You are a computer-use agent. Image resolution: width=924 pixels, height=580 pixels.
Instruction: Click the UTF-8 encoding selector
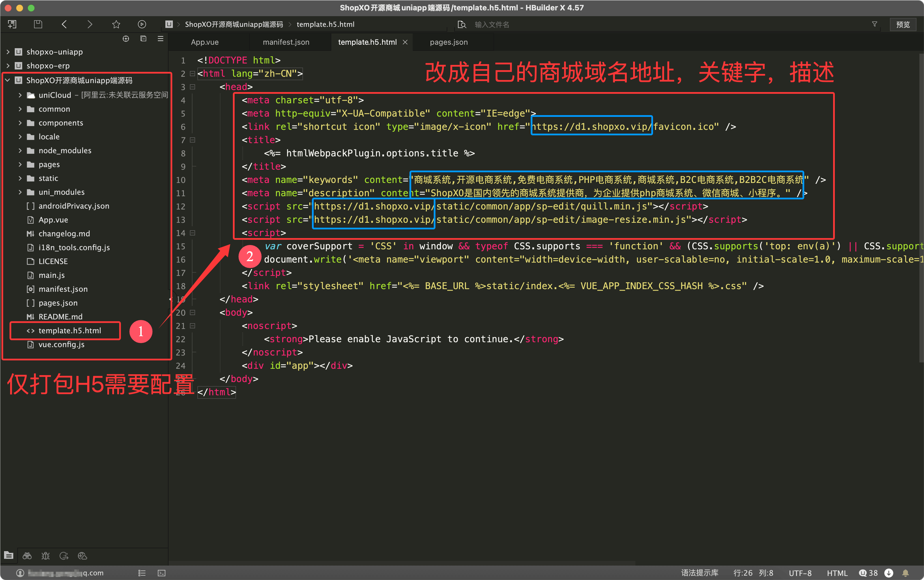[x=800, y=573]
